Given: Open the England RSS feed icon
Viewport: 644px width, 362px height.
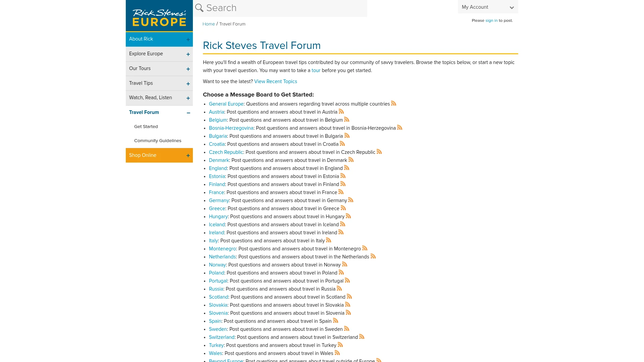Looking at the screenshot, I should click(346, 168).
